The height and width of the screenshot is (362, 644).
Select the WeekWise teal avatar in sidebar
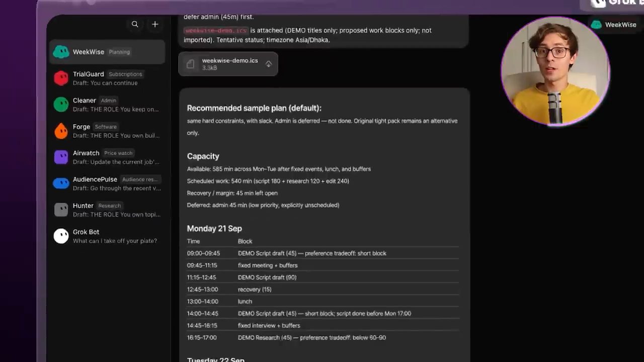tap(61, 52)
